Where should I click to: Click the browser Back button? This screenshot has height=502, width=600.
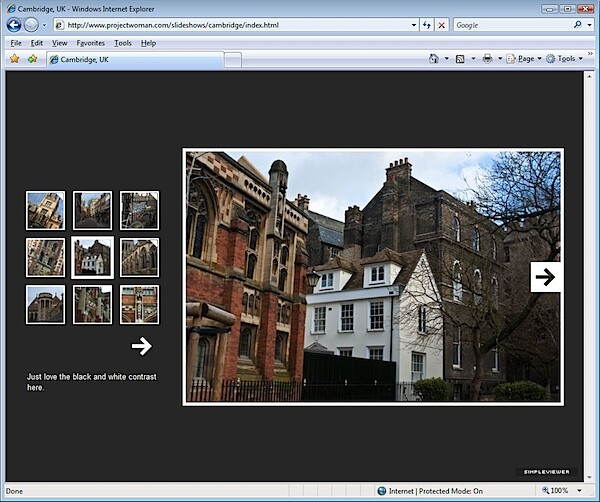coord(14,25)
